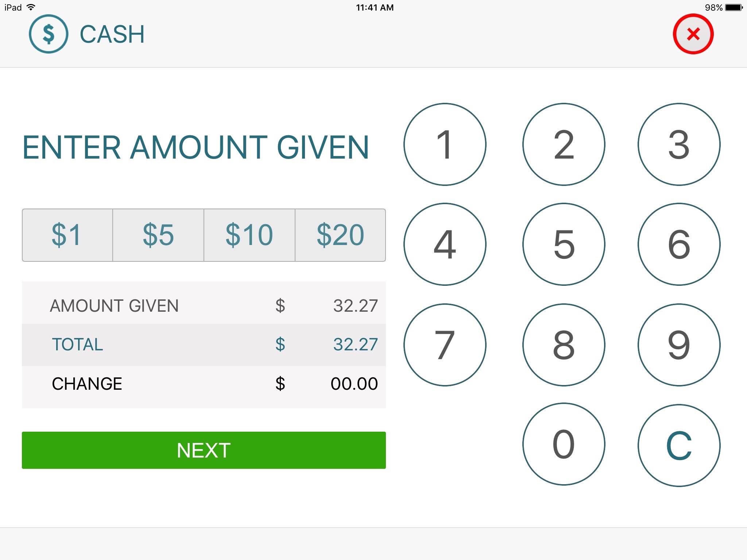Select the $10 quick amount button
The width and height of the screenshot is (747, 560).
[248, 234]
